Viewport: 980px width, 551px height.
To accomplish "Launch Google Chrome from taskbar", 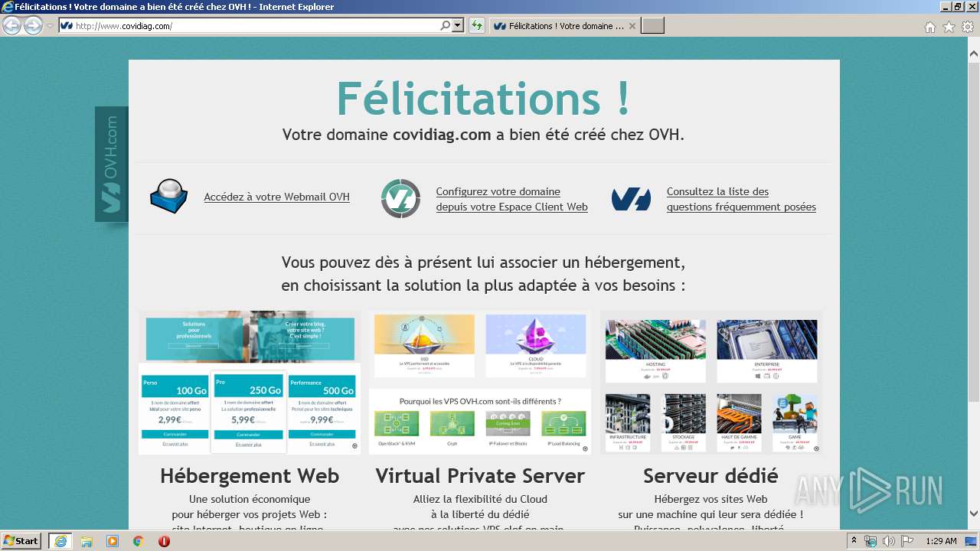I will point(139,541).
